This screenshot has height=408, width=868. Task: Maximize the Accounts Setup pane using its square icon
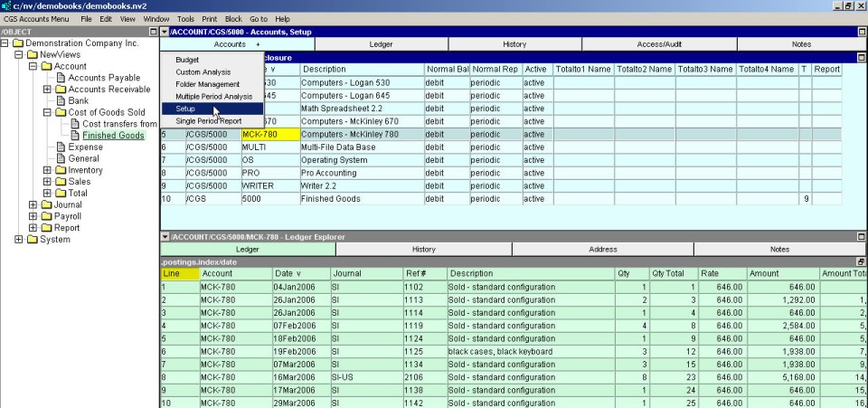tap(861, 32)
